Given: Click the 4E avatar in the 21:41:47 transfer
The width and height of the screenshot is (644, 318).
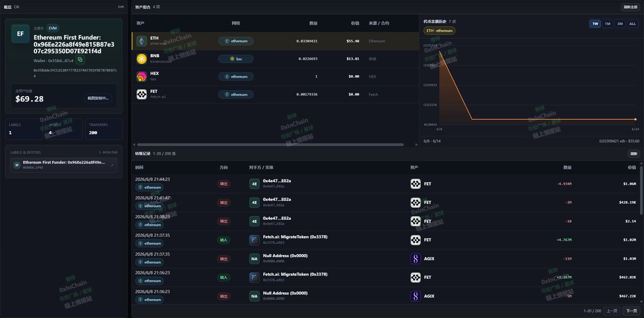Looking at the screenshot, I should [x=254, y=202].
